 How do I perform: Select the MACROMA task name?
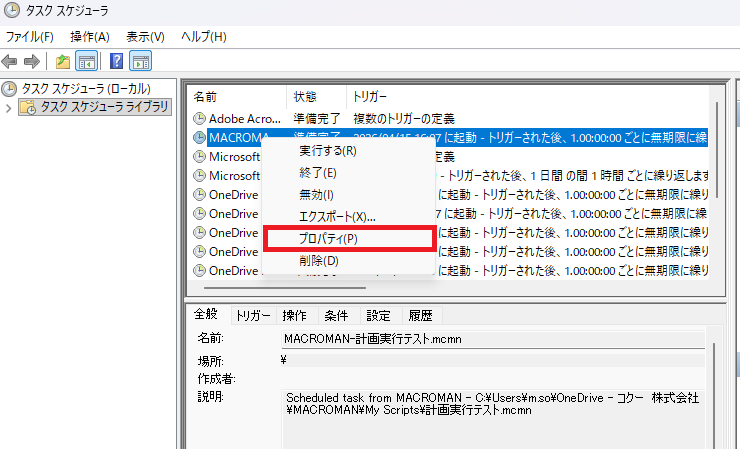(x=239, y=137)
